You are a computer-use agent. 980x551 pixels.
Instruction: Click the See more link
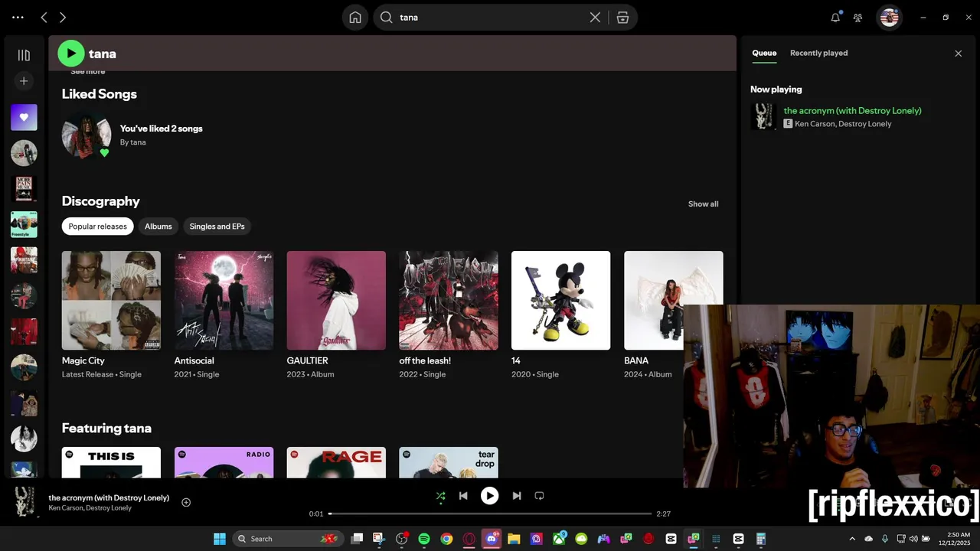tap(88, 71)
